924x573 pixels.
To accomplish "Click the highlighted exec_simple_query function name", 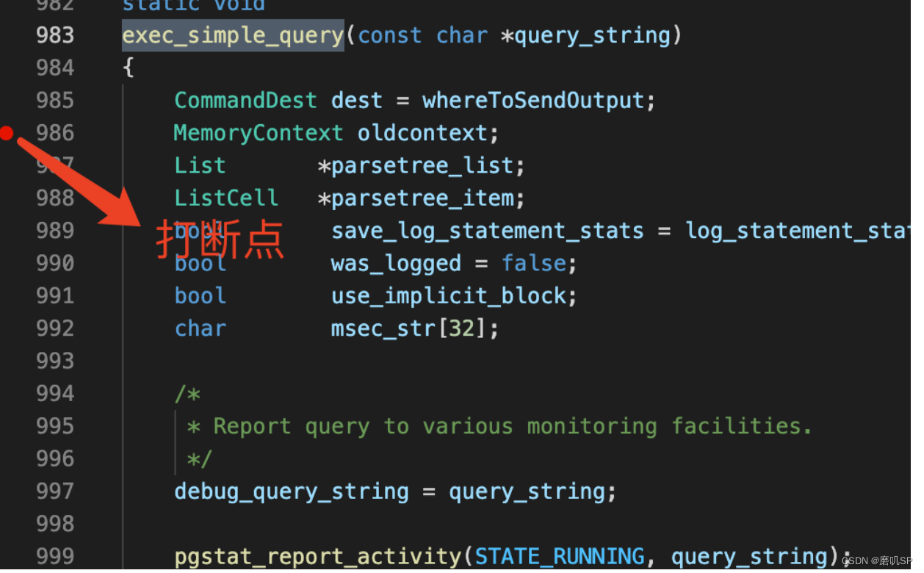I will click(233, 35).
